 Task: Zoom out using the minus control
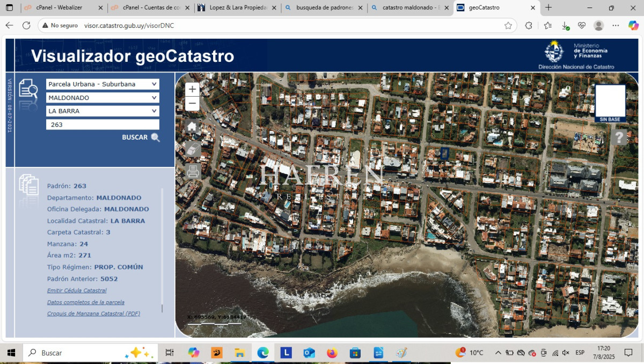[x=192, y=103]
